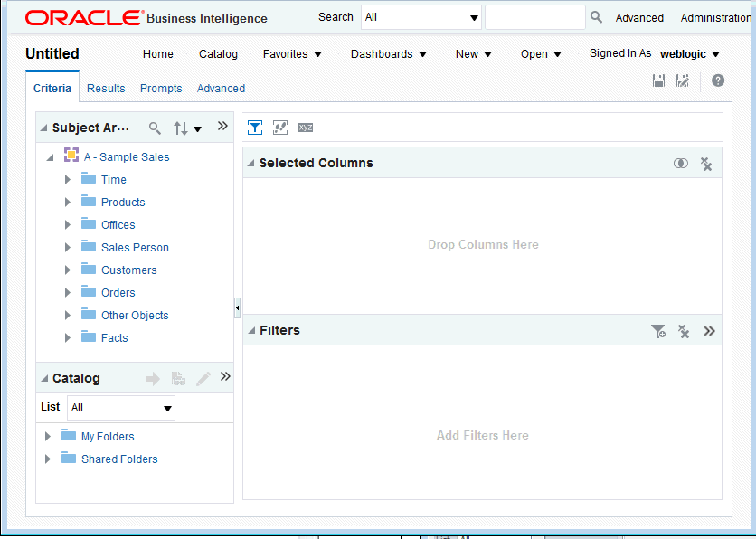Click remove all columns icon in Selected Columns
The image size is (756, 539).
pyautogui.click(x=706, y=164)
